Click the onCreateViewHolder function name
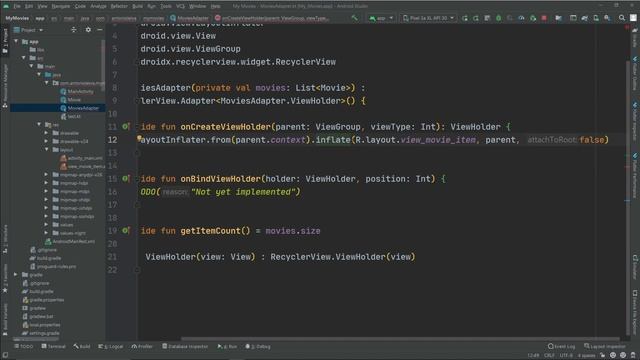640x360 pixels. [225, 127]
